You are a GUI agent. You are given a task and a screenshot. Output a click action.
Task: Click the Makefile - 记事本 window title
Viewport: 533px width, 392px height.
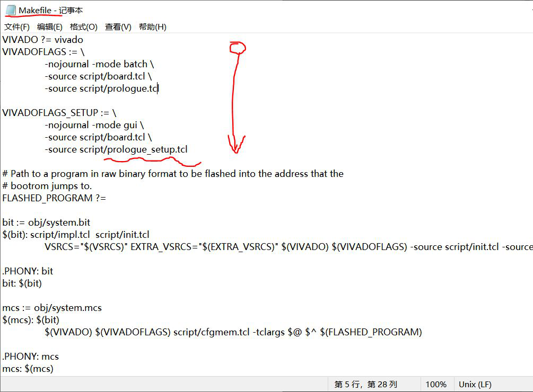[x=51, y=10]
